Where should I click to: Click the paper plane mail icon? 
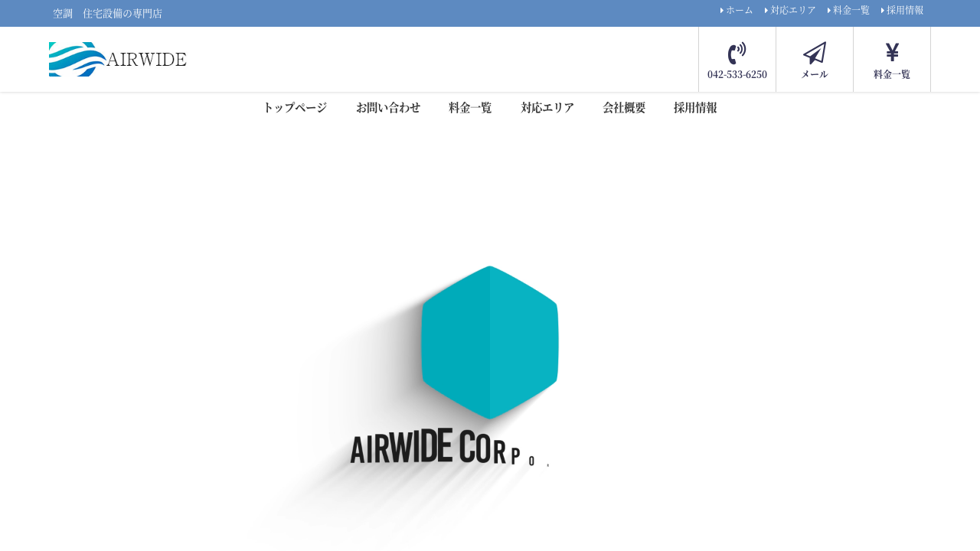pos(815,53)
